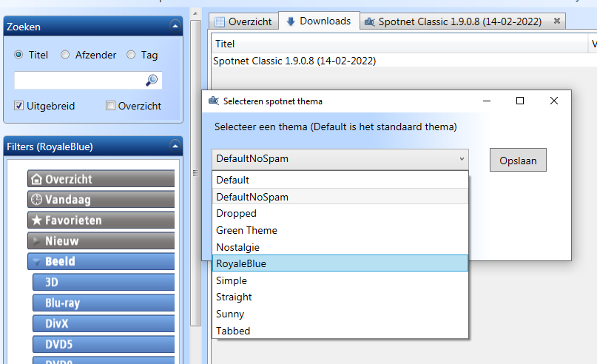The width and height of the screenshot is (597, 364).
Task: Collapse the Zoeken panel
Action: coord(175,27)
